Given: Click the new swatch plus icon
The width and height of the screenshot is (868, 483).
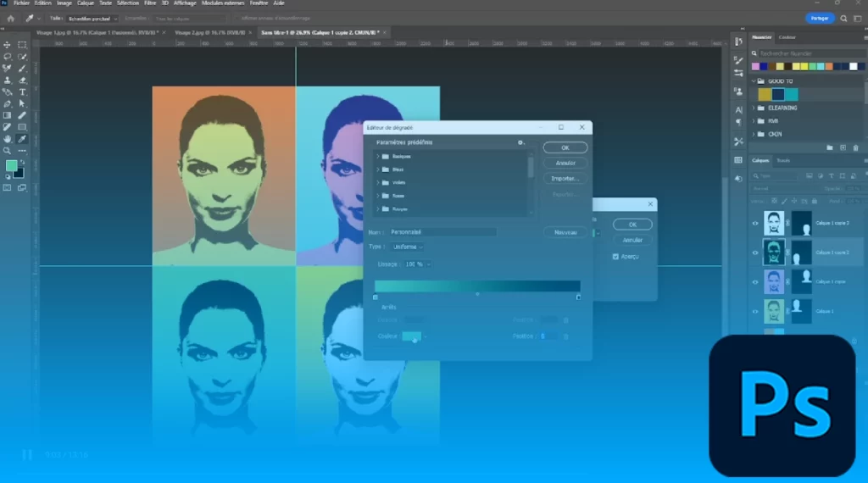Looking at the screenshot, I should (x=843, y=147).
